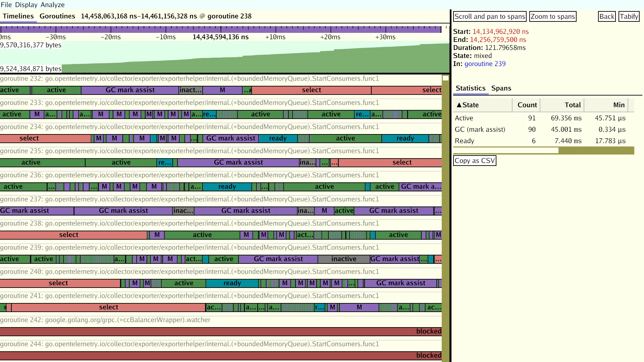Click the purple time ruler at the top
Screen dimensions: 644x362
coord(221,29)
